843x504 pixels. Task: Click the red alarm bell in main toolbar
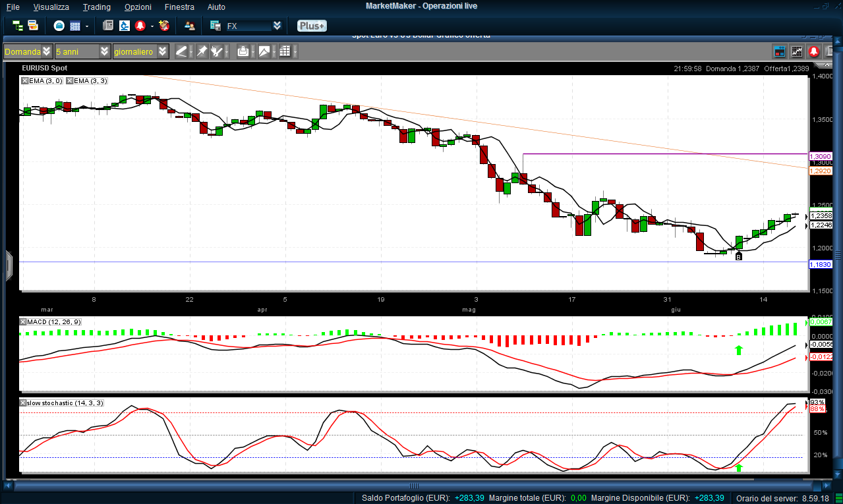pos(140,26)
